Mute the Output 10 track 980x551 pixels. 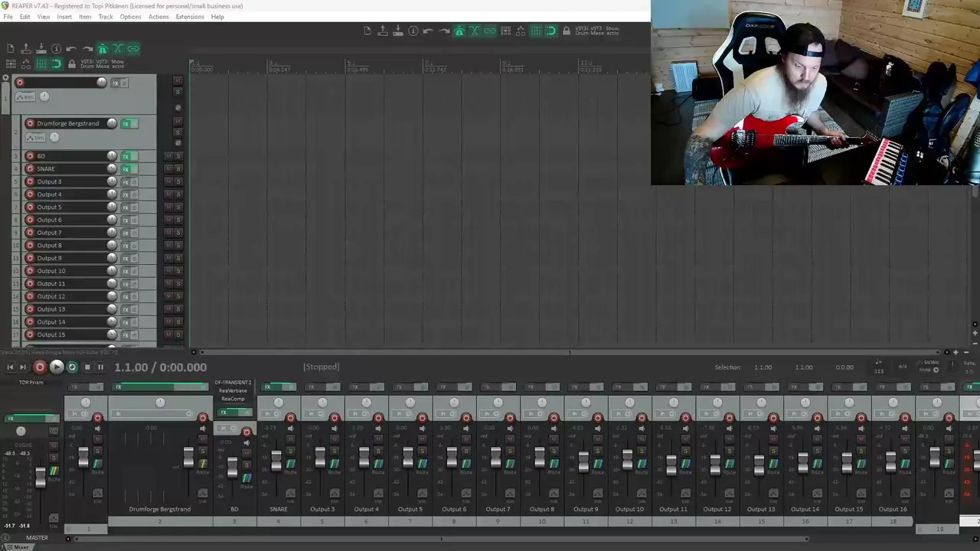coord(168,271)
